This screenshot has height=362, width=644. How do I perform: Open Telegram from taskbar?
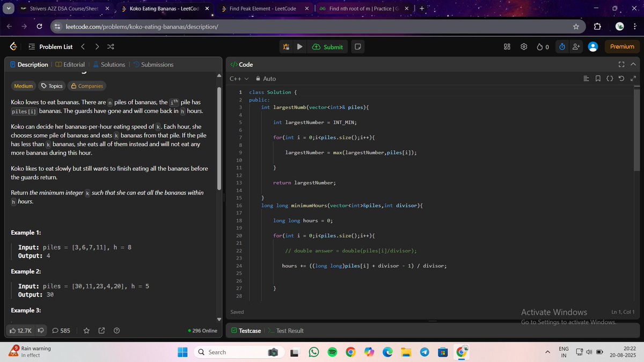(425, 352)
